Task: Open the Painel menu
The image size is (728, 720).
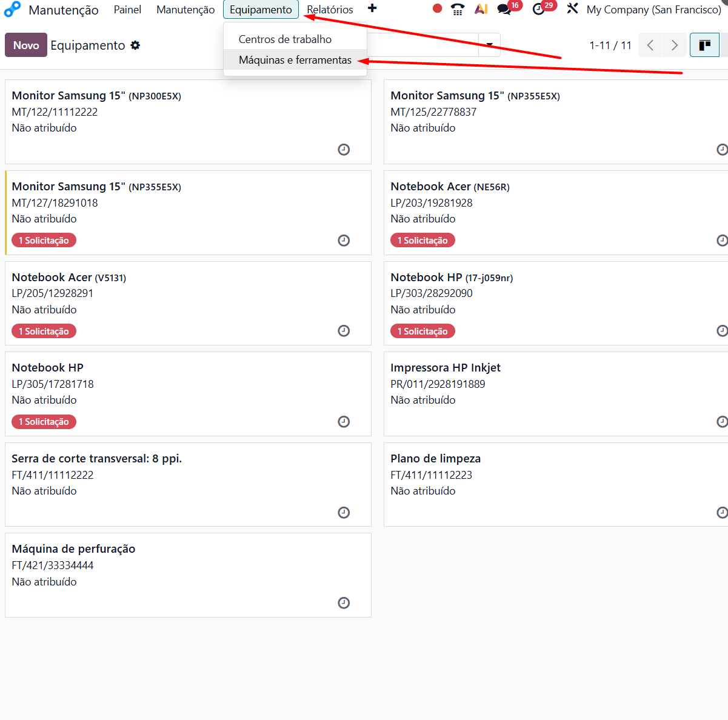Action: pyautogui.click(x=127, y=10)
